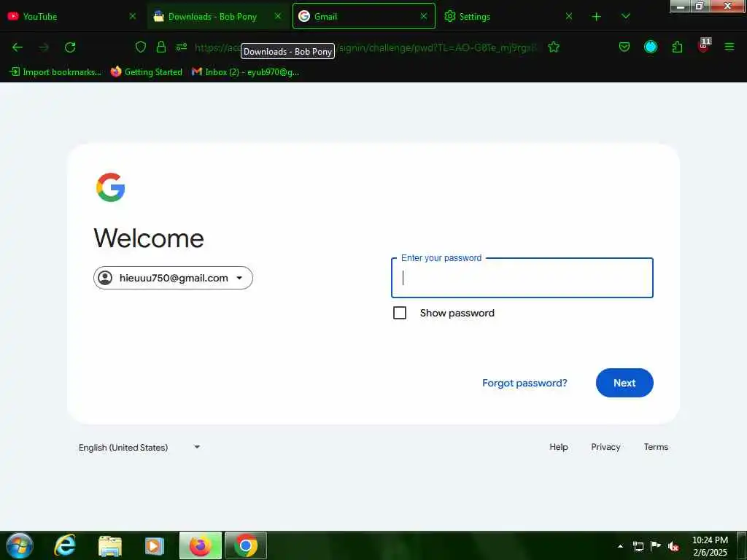
Task: Open the Extensions puzzle piece icon
Action: pos(677,47)
